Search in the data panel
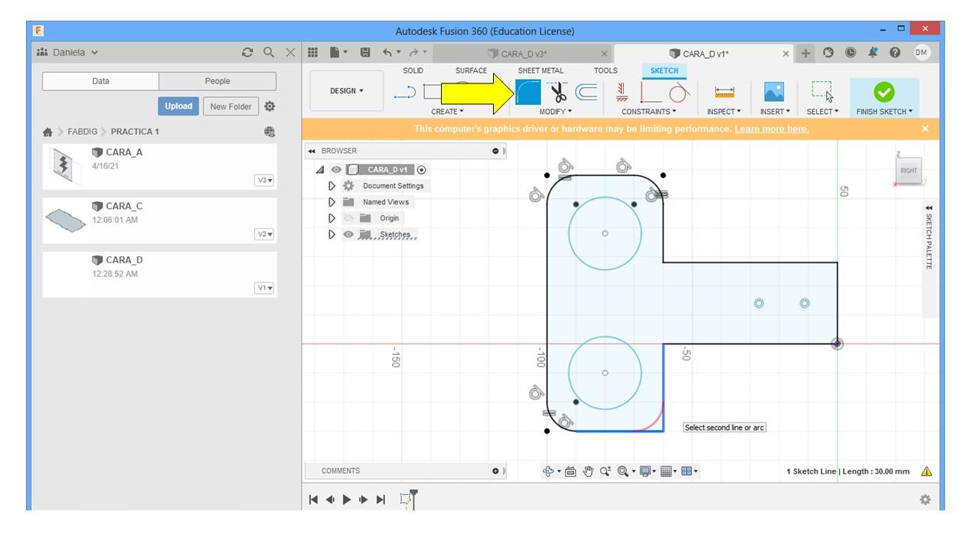The image size is (980, 551). coord(269,53)
